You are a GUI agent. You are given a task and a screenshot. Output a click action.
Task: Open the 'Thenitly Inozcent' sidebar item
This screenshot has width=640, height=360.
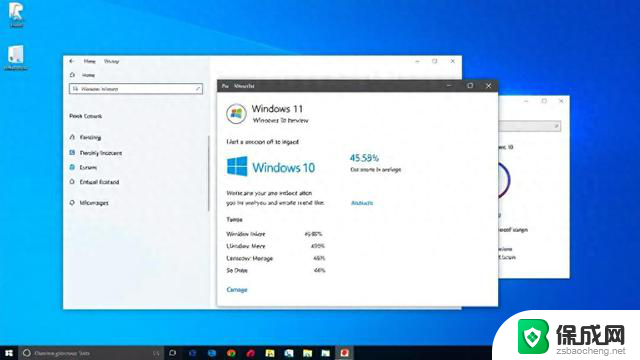101,153
